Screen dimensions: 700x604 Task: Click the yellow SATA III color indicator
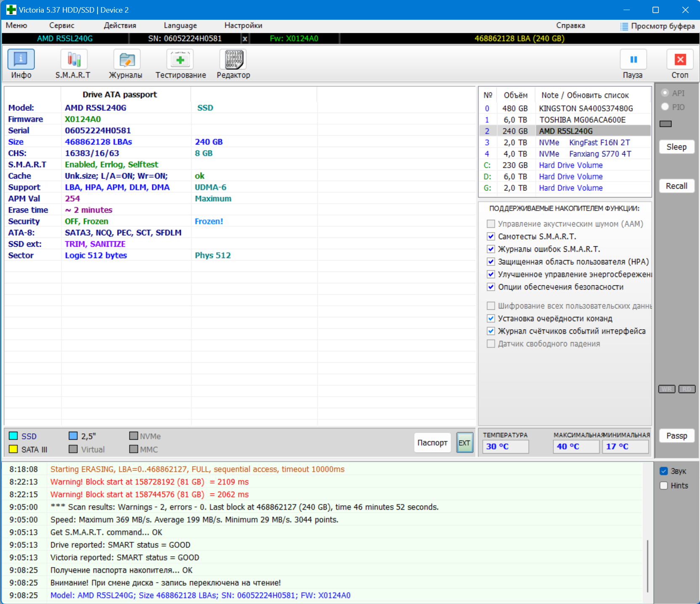(13, 449)
